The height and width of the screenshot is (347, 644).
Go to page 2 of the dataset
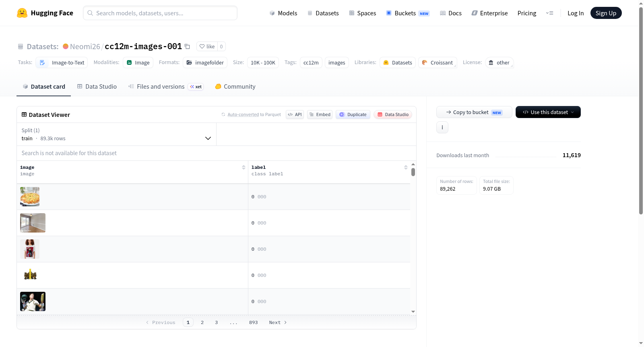202,322
